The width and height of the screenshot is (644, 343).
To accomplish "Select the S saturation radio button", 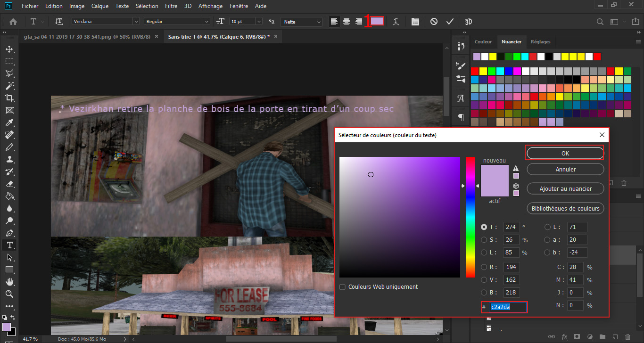I will (x=484, y=240).
